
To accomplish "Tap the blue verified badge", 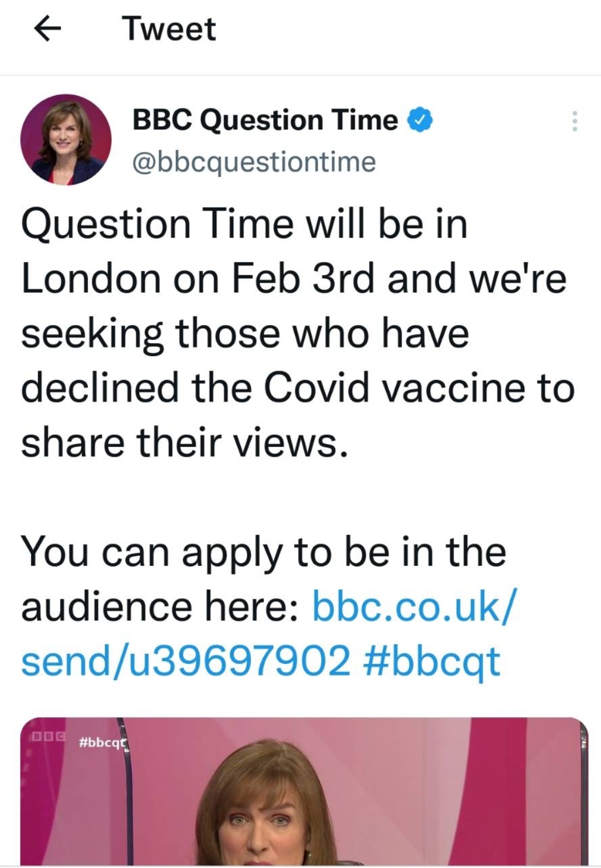I will (x=421, y=120).
